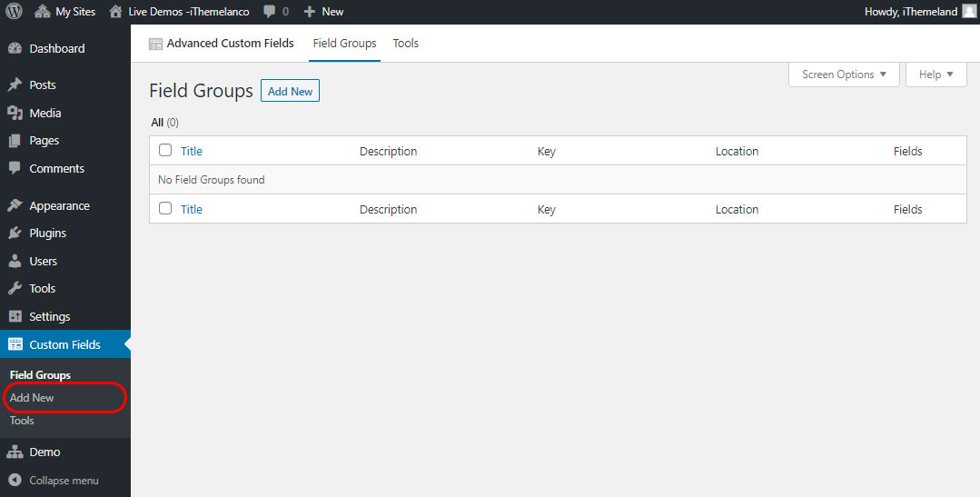Image resolution: width=980 pixels, height=497 pixels.
Task: Select Custom Fields in sidebar
Action: tap(65, 344)
